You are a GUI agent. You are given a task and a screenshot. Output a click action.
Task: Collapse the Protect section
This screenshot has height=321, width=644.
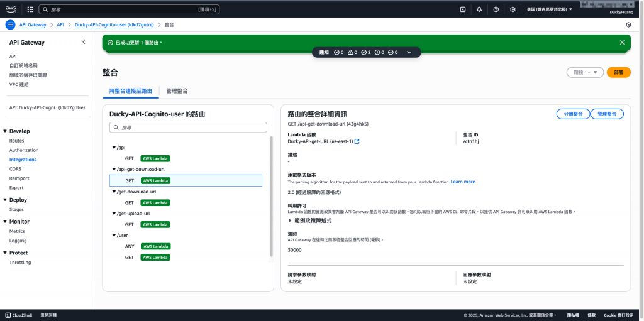(5, 253)
